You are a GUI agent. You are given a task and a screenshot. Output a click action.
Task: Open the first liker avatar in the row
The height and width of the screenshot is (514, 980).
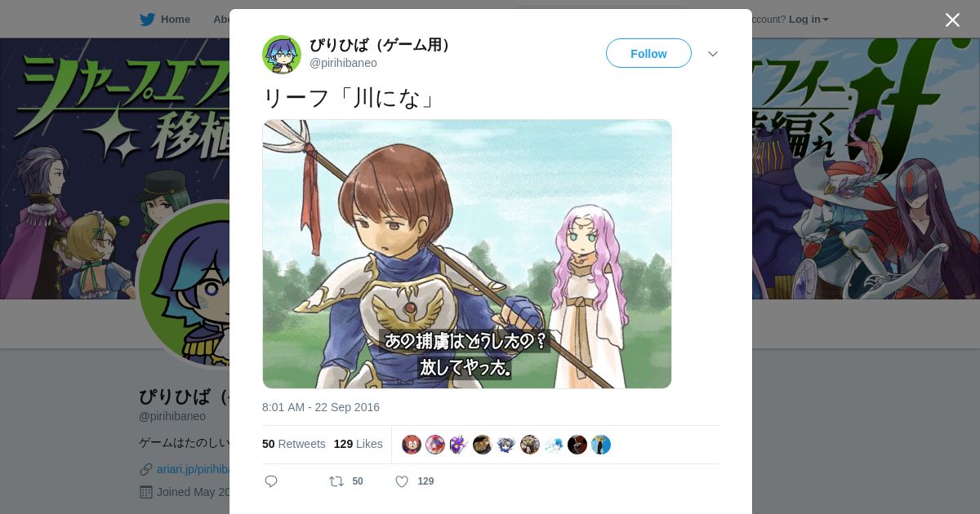click(x=412, y=445)
